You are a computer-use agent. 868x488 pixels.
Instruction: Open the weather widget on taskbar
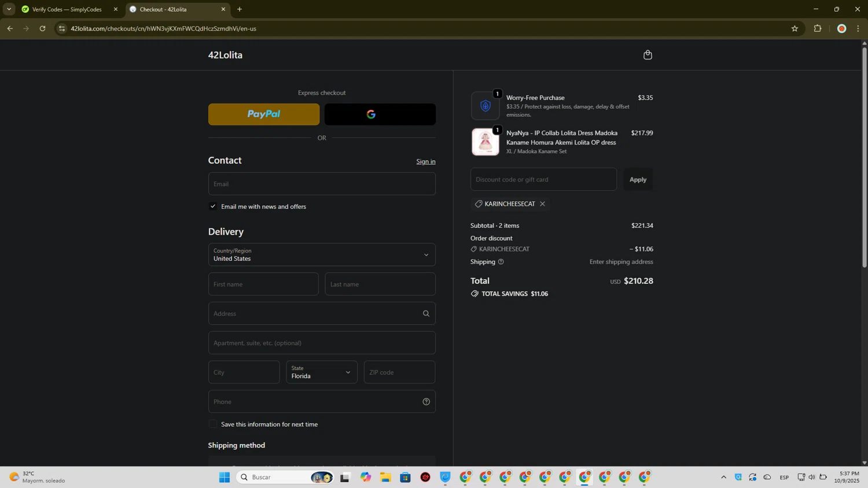(38, 477)
